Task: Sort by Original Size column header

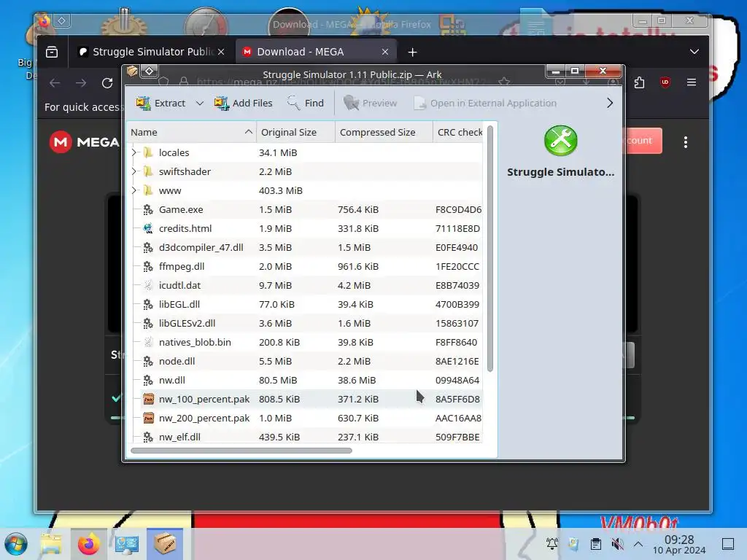Action: (296, 133)
